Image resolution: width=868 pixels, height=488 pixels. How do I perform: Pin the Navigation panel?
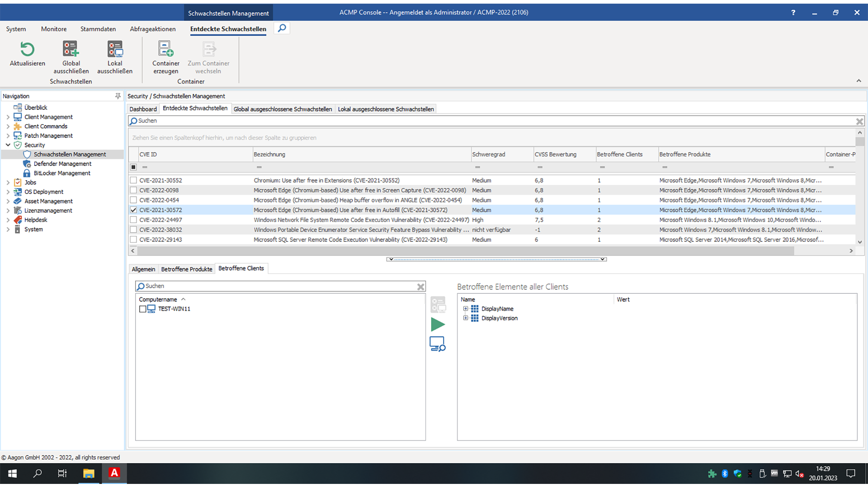coord(118,96)
